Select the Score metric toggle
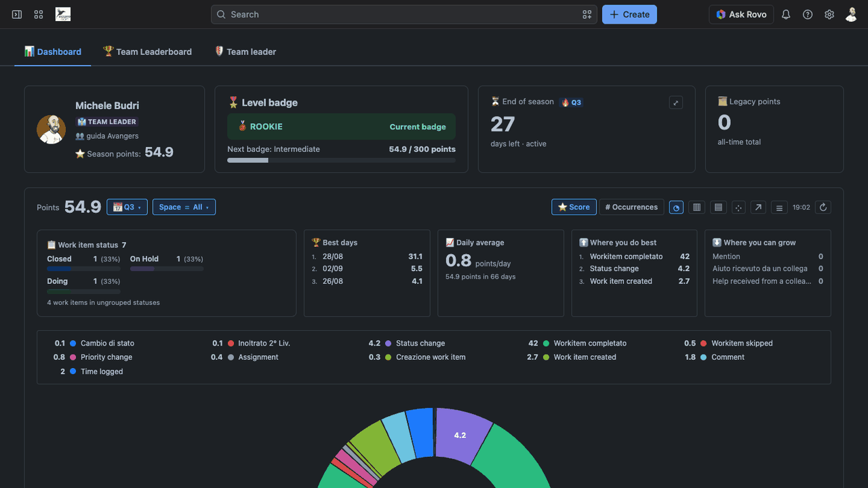This screenshot has width=868, height=488. [574, 207]
